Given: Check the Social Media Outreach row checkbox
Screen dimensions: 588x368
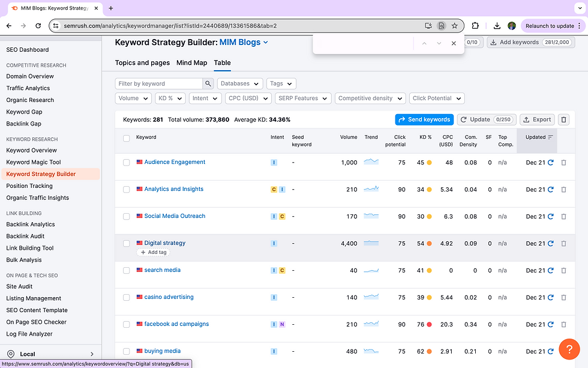Looking at the screenshot, I should [x=127, y=217].
